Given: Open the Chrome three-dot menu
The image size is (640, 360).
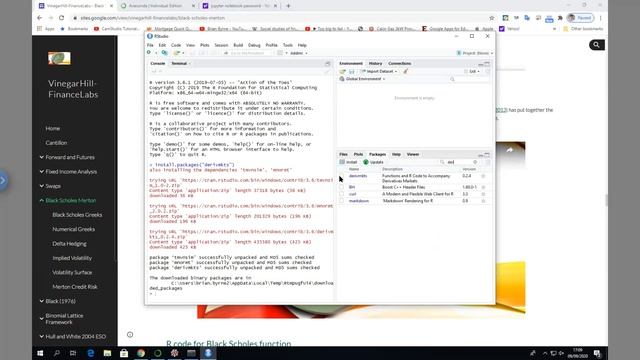Looking at the screenshot, I should point(600,18).
